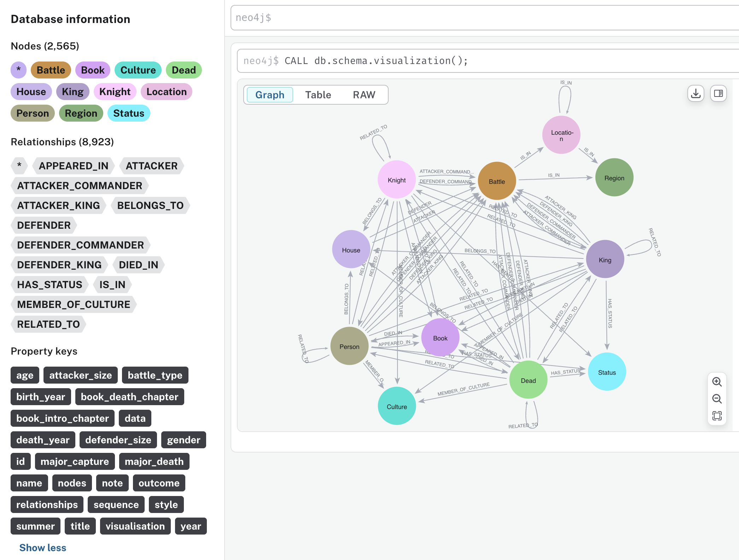The height and width of the screenshot is (560, 739).
Task: Select the Graph view tab
Action: click(270, 95)
